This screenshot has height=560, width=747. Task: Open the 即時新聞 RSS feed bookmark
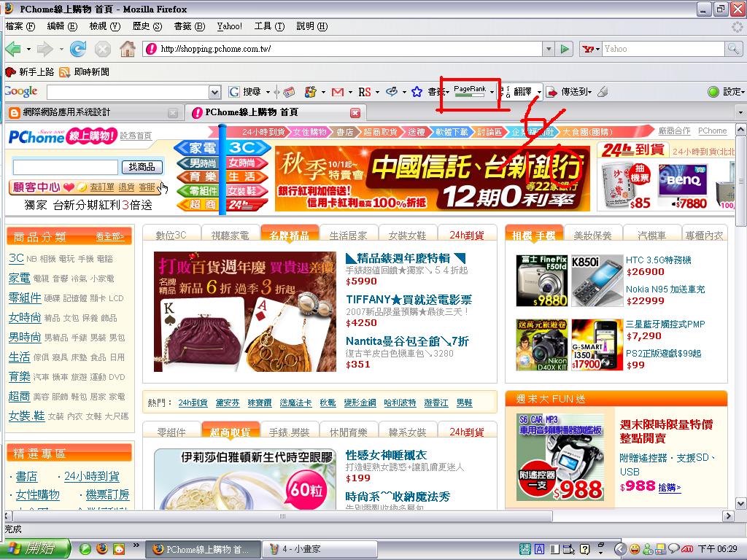tap(85, 72)
